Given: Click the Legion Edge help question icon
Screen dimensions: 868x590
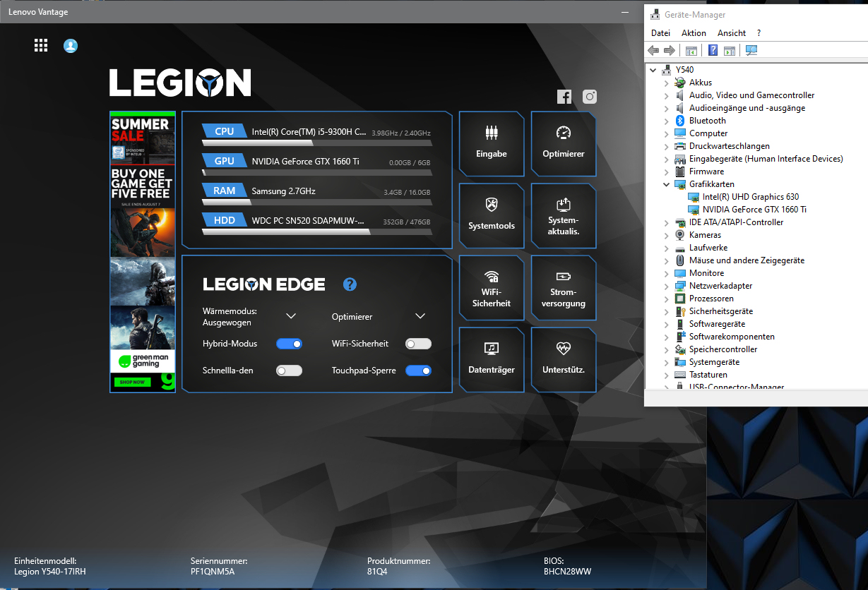Looking at the screenshot, I should [x=350, y=284].
